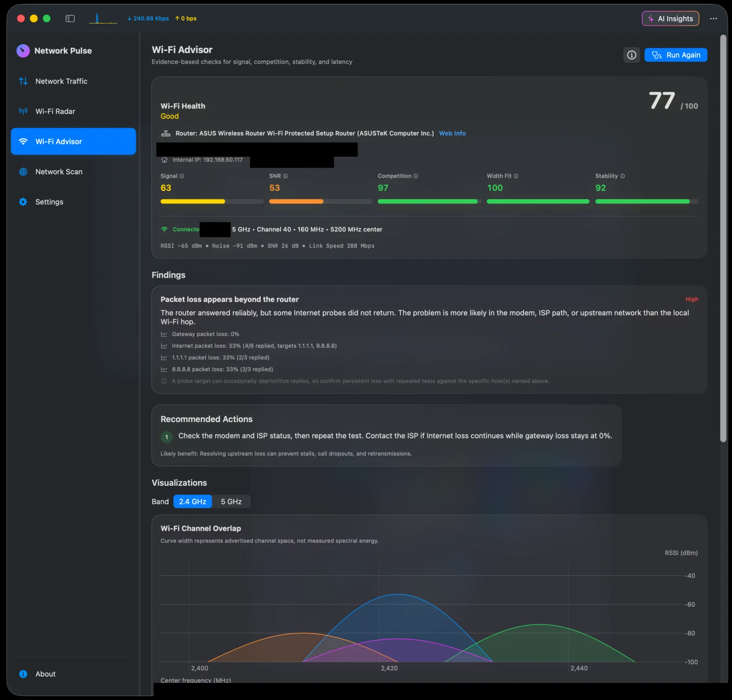Show Stability metric info tooltip

(x=623, y=176)
